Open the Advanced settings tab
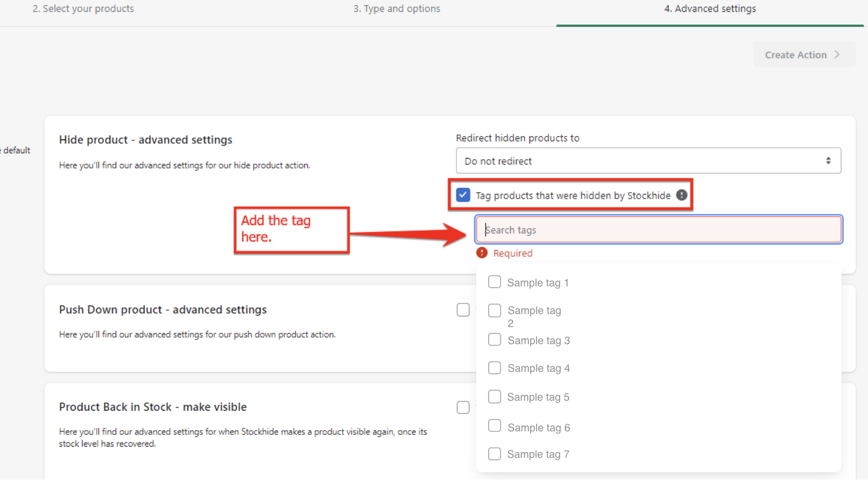The height and width of the screenshot is (482, 868). coord(710,9)
